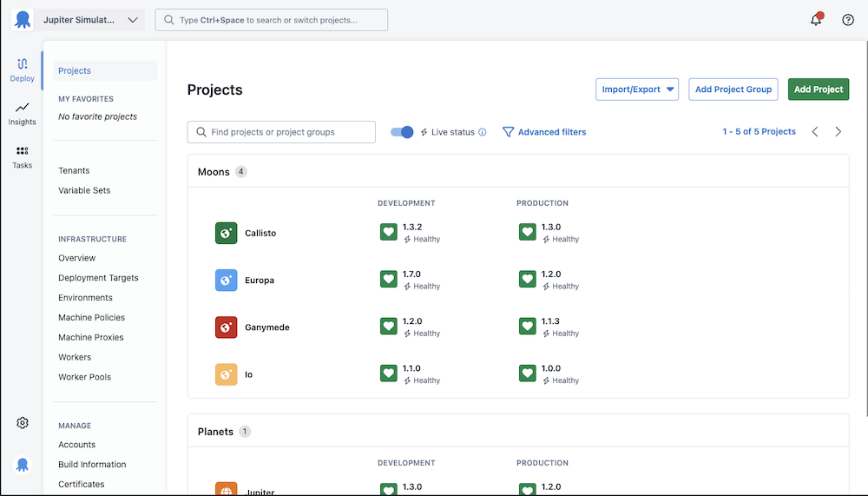Click Io Development healthy heart icon
The width and height of the screenshot is (868, 496).
click(x=389, y=373)
